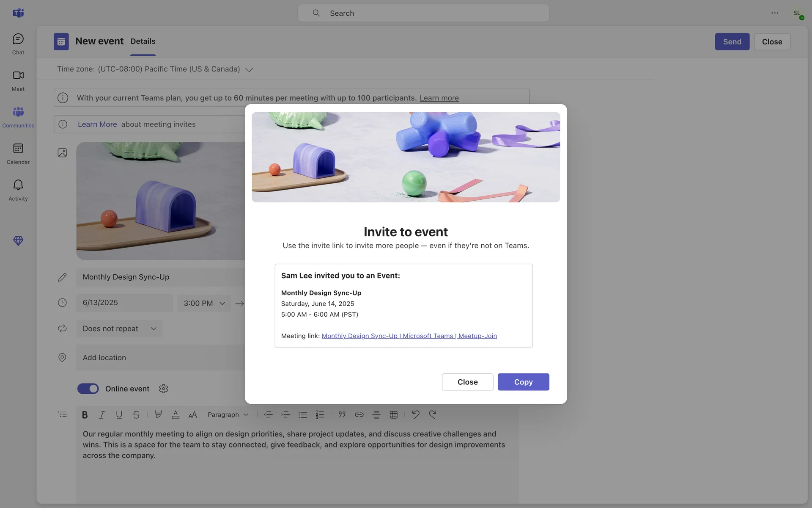Open the Does not repeat dropdown
The height and width of the screenshot is (508, 812).
tap(119, 329)
